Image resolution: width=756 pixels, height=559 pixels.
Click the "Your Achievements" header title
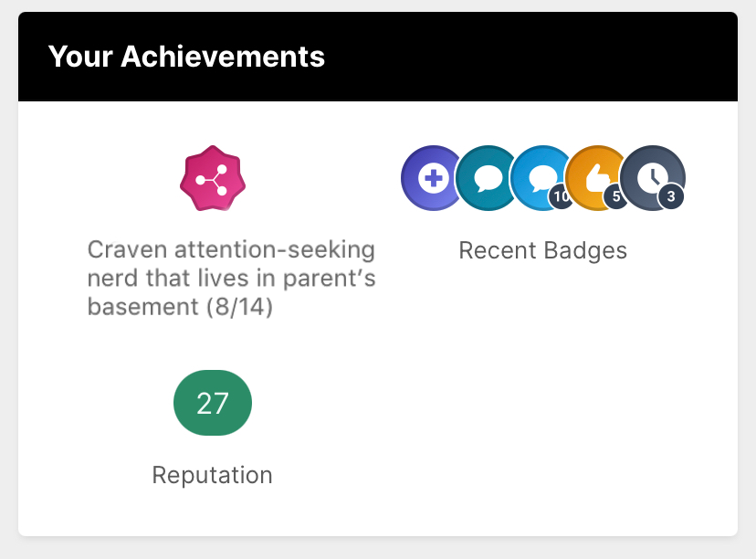coord(186,57)
